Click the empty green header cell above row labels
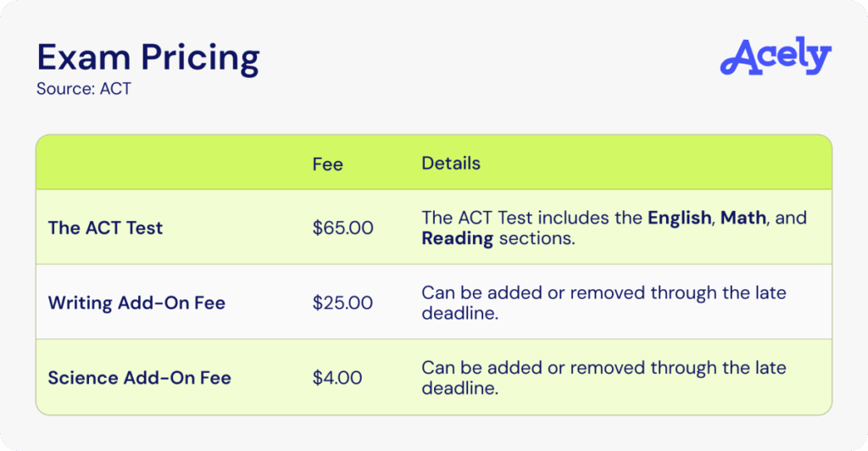The width and height of the screenshot is (868, 451). click(x=170, y=163)
